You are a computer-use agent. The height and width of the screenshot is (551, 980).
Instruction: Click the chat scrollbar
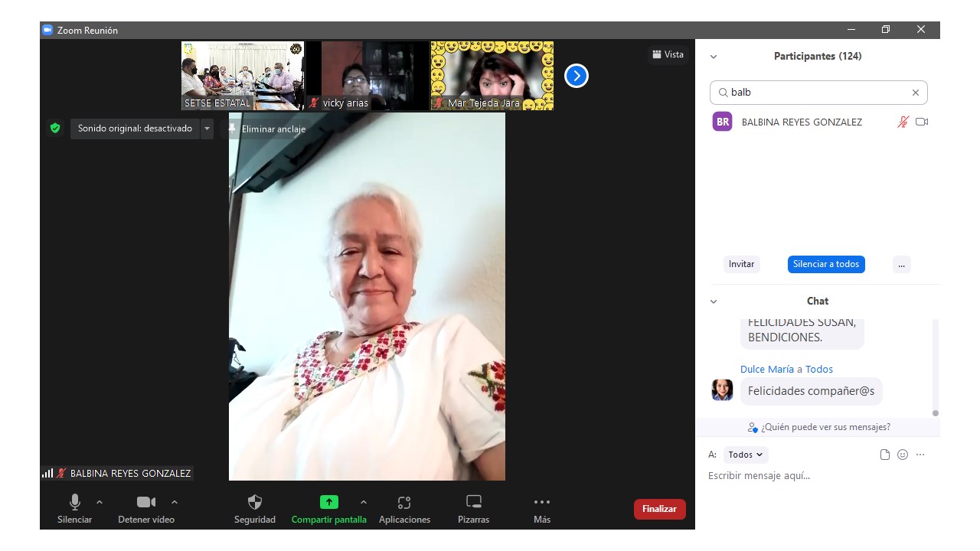pyautogui.click(x=935, y=367)
